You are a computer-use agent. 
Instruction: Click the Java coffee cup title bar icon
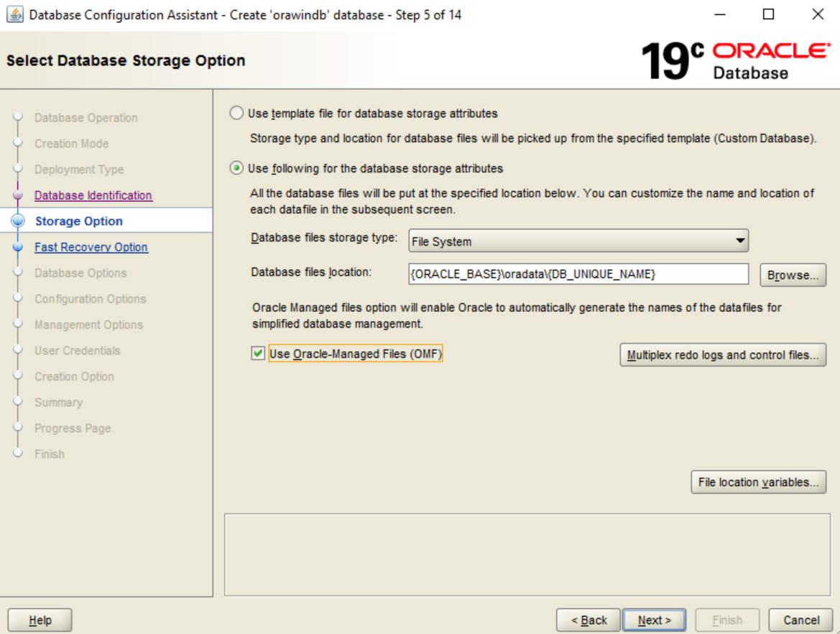[x=15, y=14]
